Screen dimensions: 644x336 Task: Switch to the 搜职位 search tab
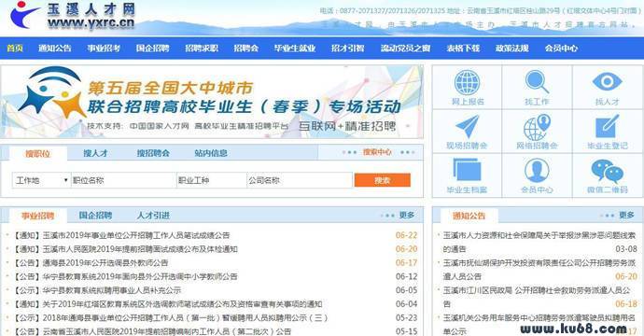click(37, 154)
